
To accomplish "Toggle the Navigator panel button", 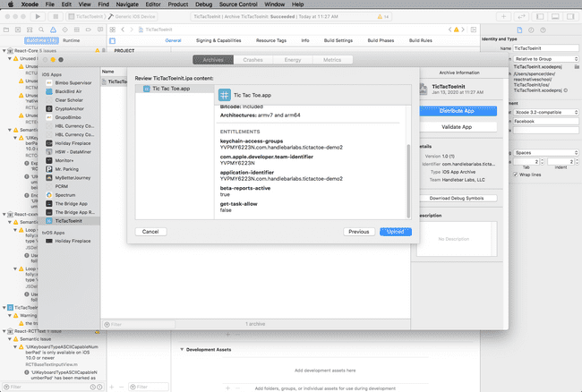I will 540,16.
